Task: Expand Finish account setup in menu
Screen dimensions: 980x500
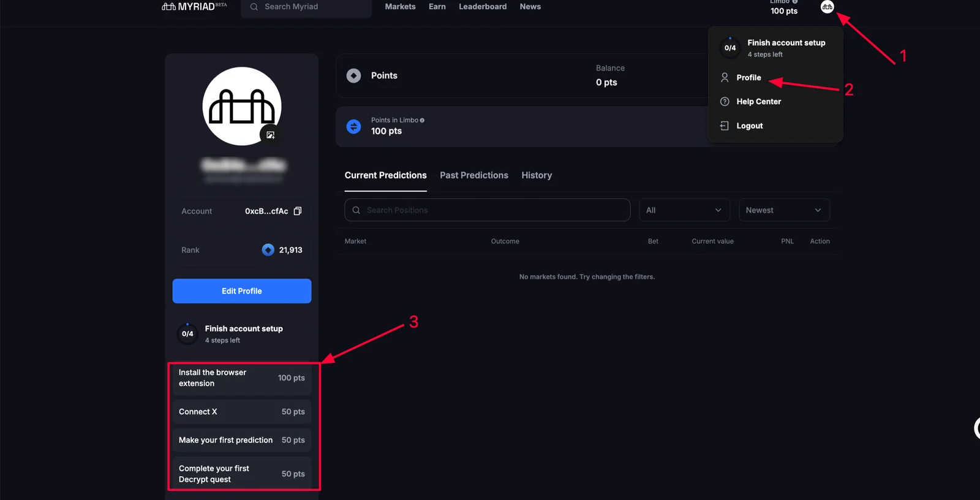Action: 775,48
